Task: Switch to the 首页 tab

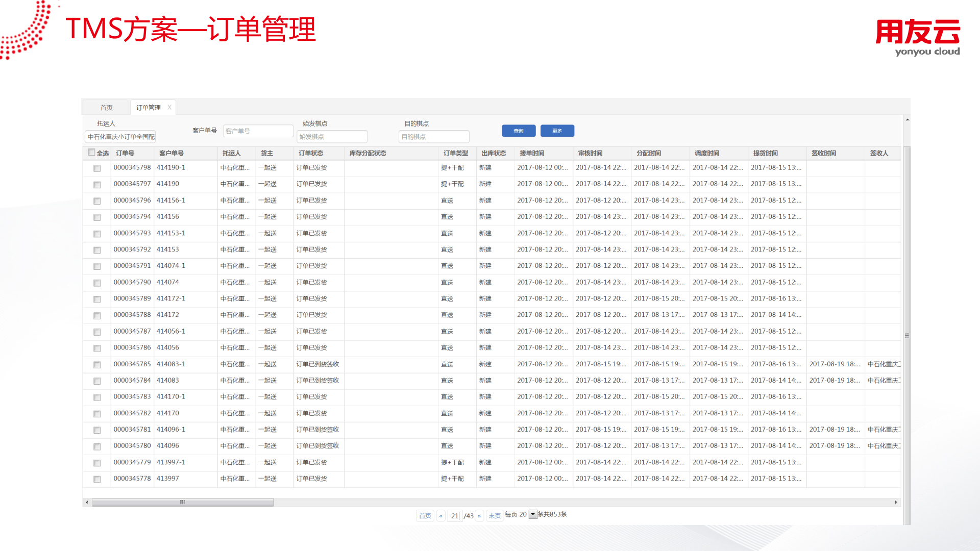Action: click(x=106, y=107)
